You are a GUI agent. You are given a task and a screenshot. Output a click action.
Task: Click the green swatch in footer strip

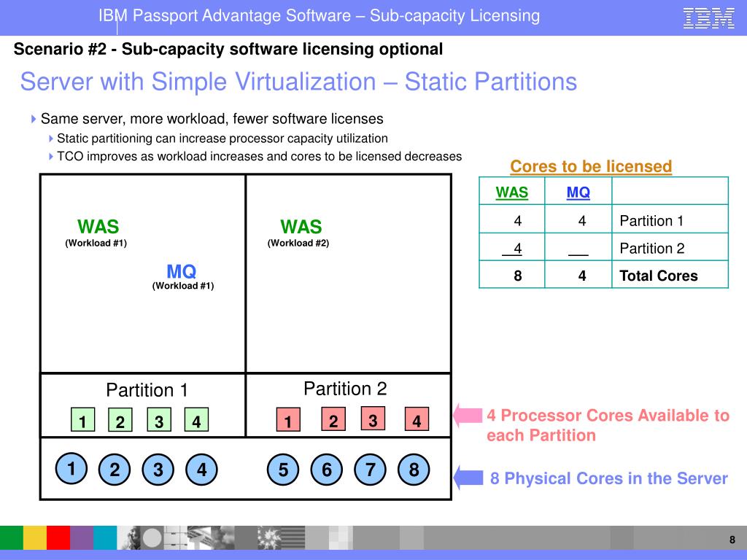12,537
